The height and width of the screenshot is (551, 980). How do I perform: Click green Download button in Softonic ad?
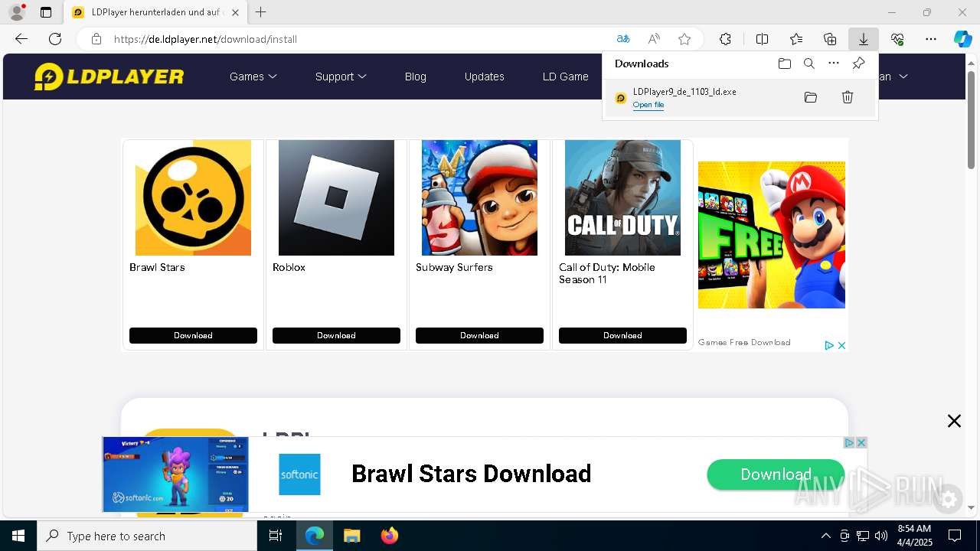(776, 474)
